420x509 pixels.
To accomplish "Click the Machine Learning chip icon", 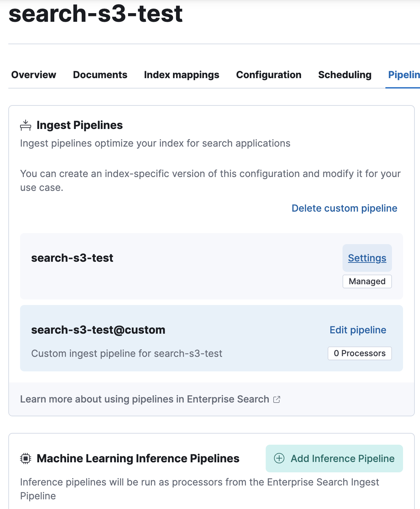I will pyautogui.click(x=26, y=459).
